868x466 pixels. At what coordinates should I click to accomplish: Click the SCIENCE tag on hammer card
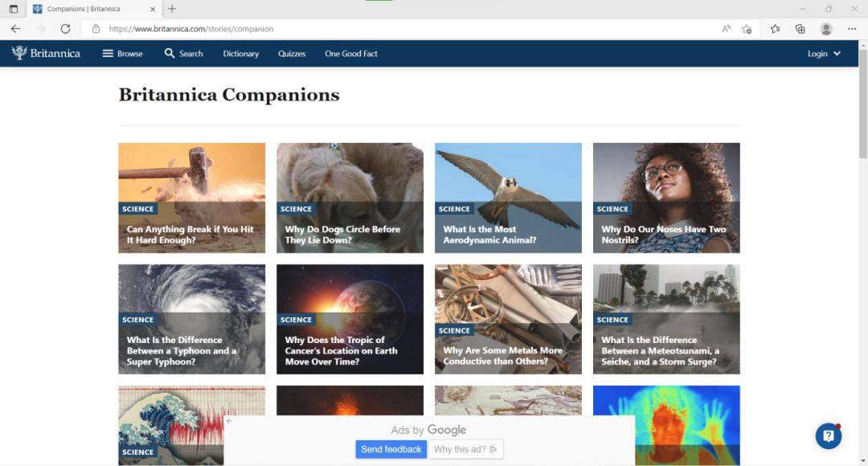coord(138,209)
